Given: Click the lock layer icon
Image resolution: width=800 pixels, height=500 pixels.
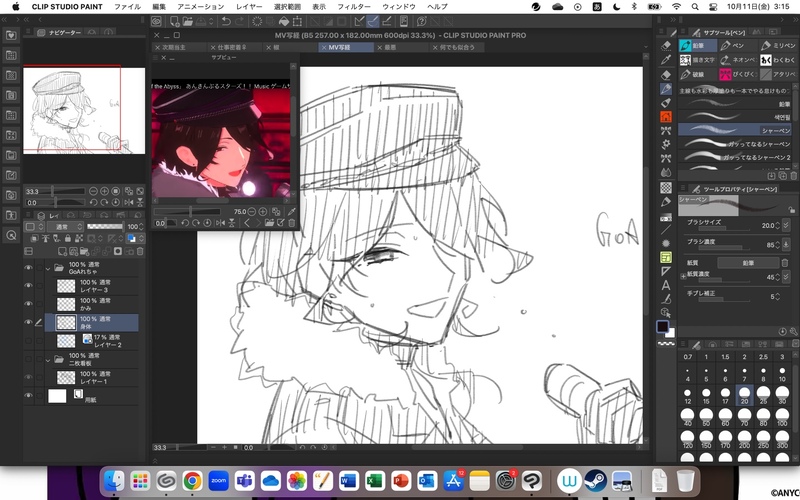Looking at the screenshot, I should click(68, 238).
